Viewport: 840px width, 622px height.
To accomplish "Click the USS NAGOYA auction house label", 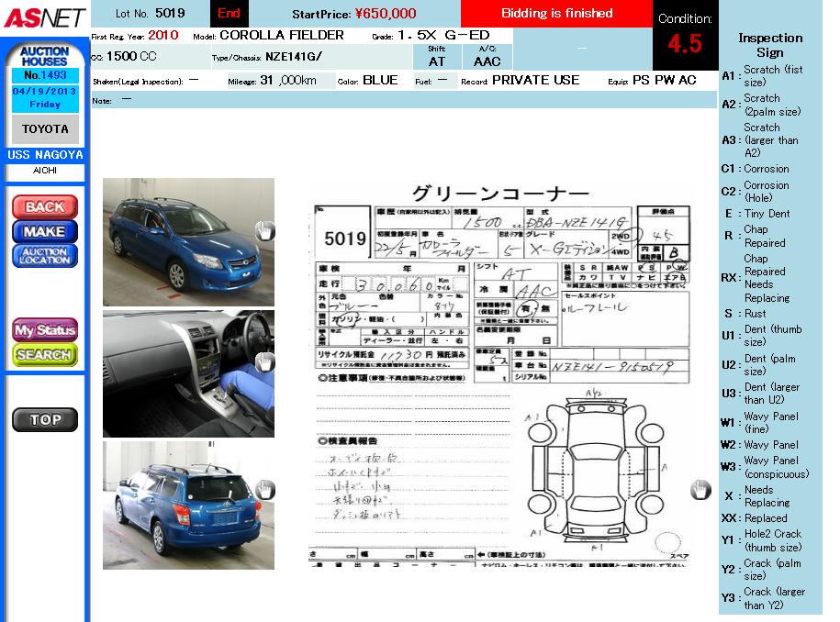I will [44, 155].
